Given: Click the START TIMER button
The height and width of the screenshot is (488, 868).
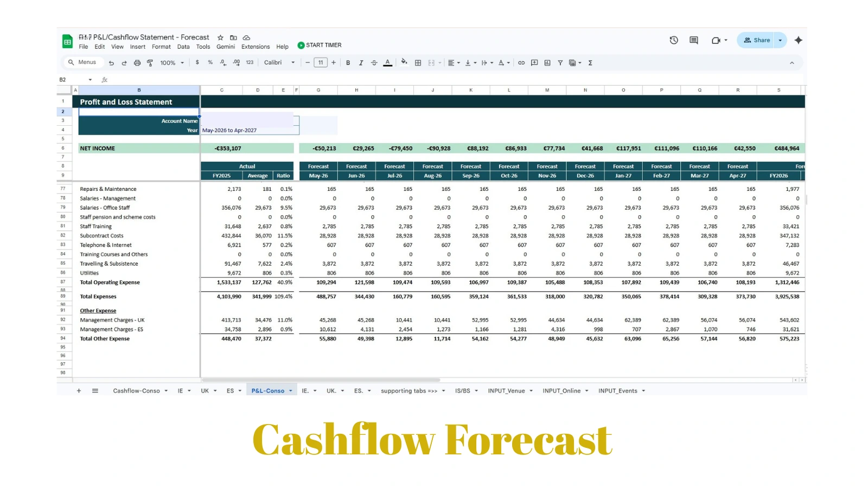Looking at the screenshot, I should [320, 46].
